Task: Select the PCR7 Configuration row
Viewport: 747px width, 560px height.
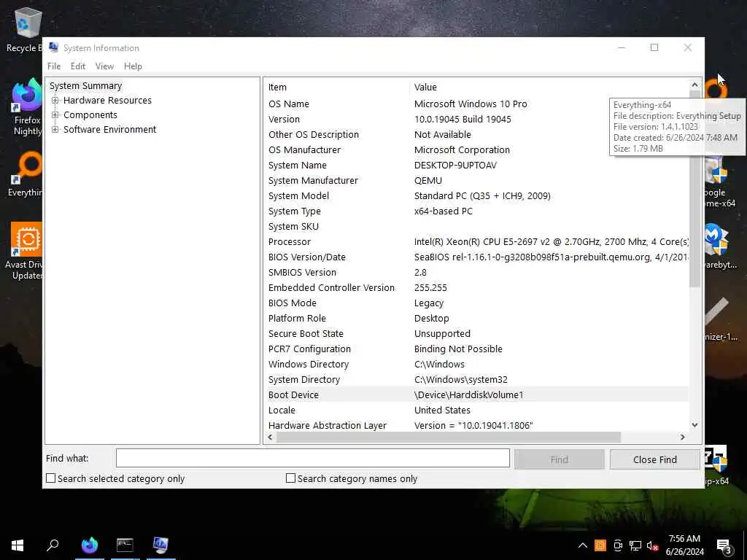Action: pos(476,349)
